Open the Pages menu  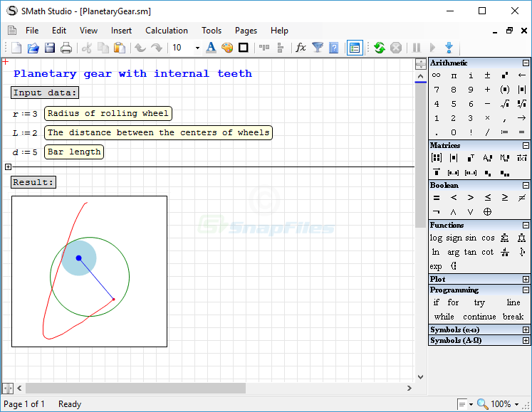[246, 31]
